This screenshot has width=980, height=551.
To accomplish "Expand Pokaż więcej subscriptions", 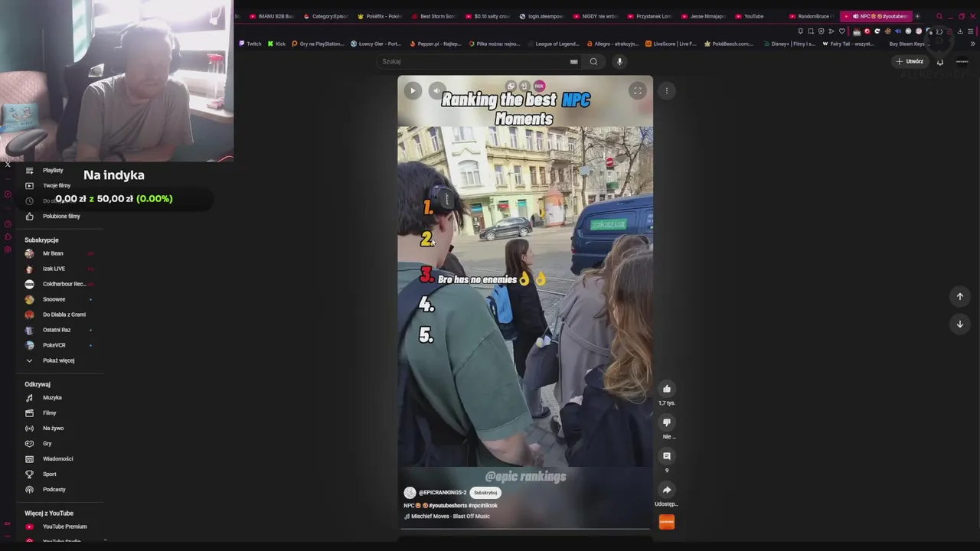I will [58, 360].
